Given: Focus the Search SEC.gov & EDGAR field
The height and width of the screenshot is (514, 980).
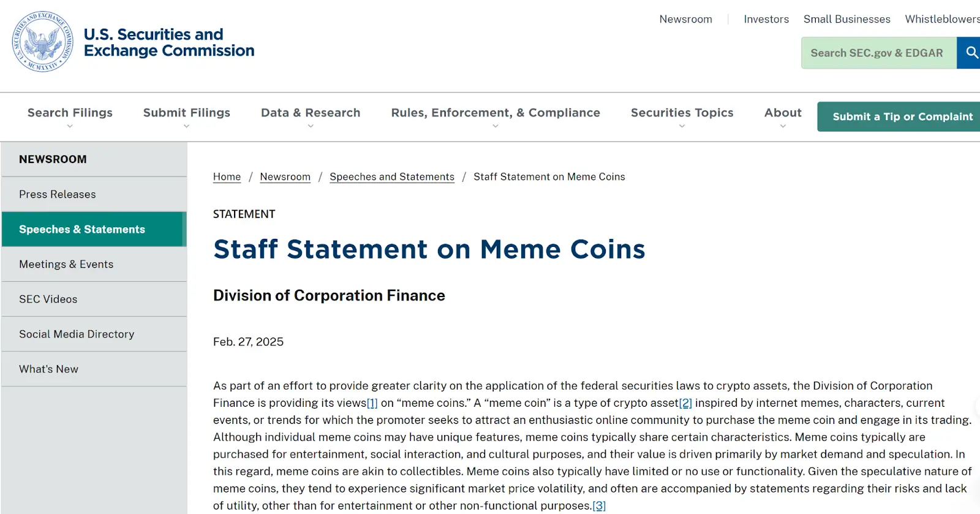Looking at the screenshot, I should [879, 53].
